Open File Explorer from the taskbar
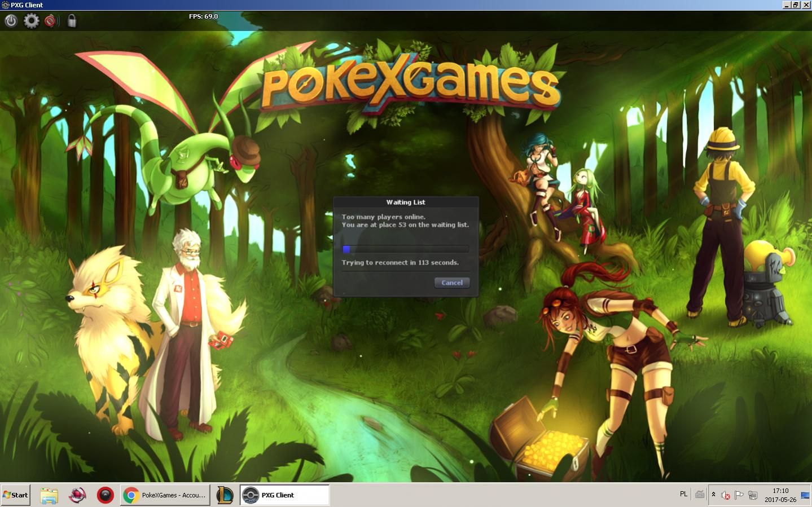812x507 pixels. [49, 495]
